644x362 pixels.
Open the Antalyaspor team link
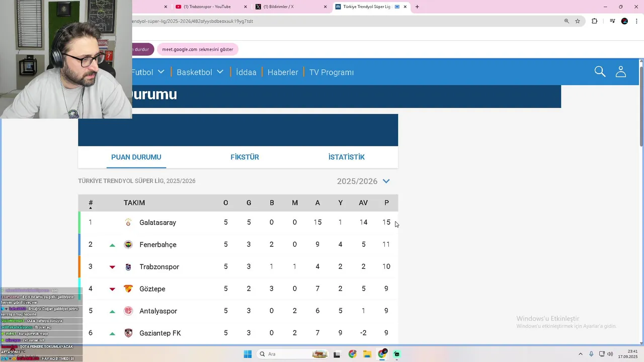tap(158, 311)
